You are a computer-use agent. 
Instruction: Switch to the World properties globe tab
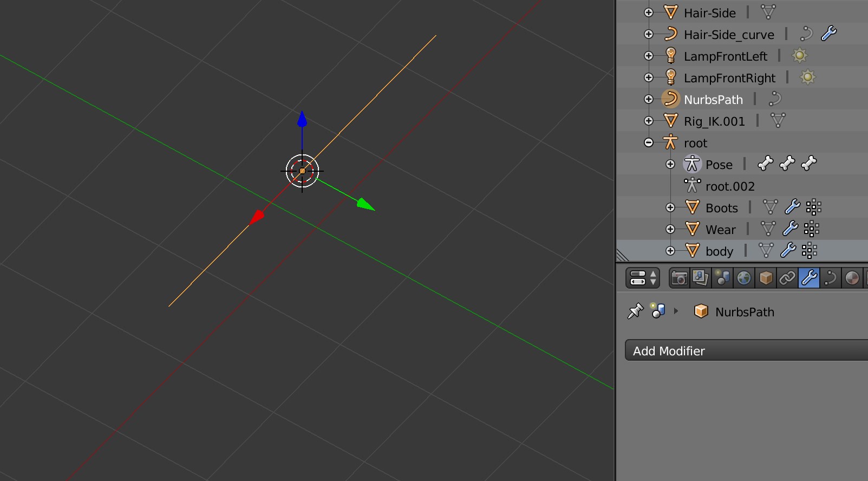point(744,278)
